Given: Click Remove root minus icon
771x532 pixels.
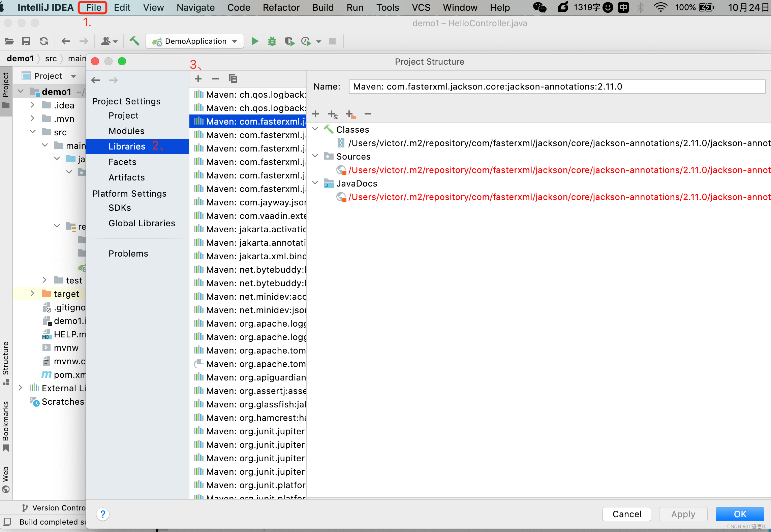Looking at the screenshot, I should tap(368, 114).
